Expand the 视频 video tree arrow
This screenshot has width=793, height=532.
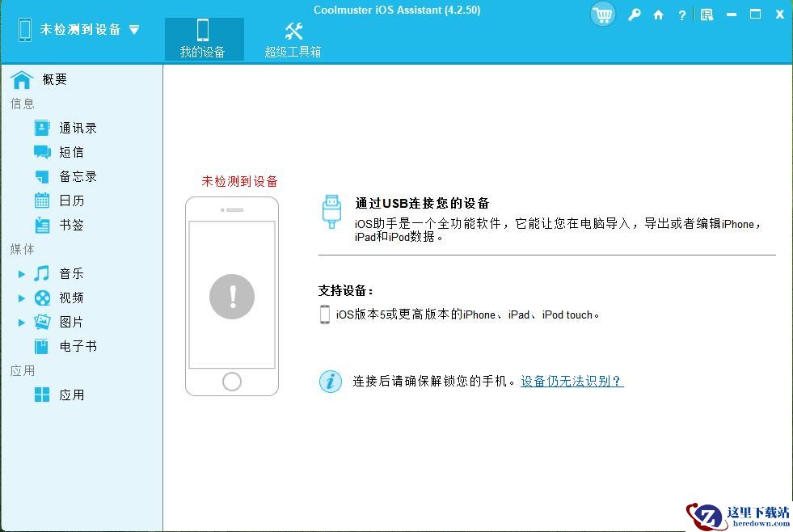click(22, 298)
